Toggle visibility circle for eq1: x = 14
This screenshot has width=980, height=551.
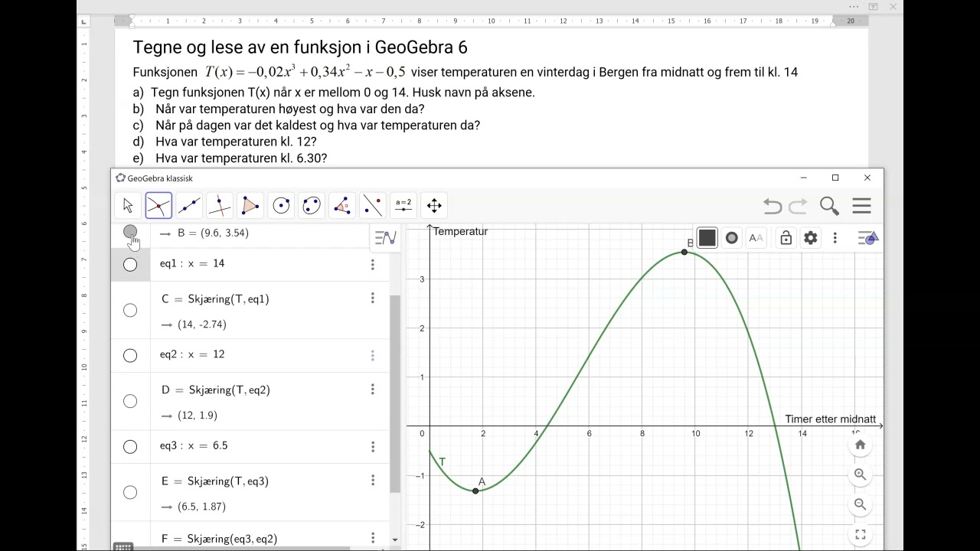[130, 265]
